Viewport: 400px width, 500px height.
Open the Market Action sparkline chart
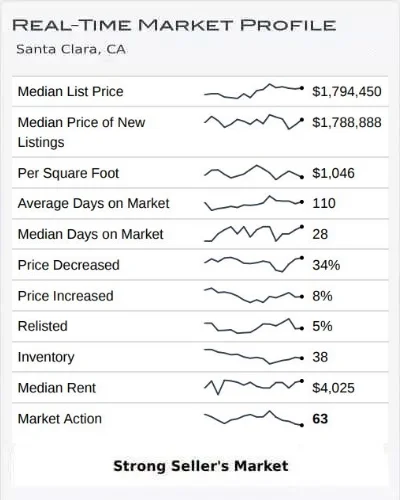tap(254, 418)
